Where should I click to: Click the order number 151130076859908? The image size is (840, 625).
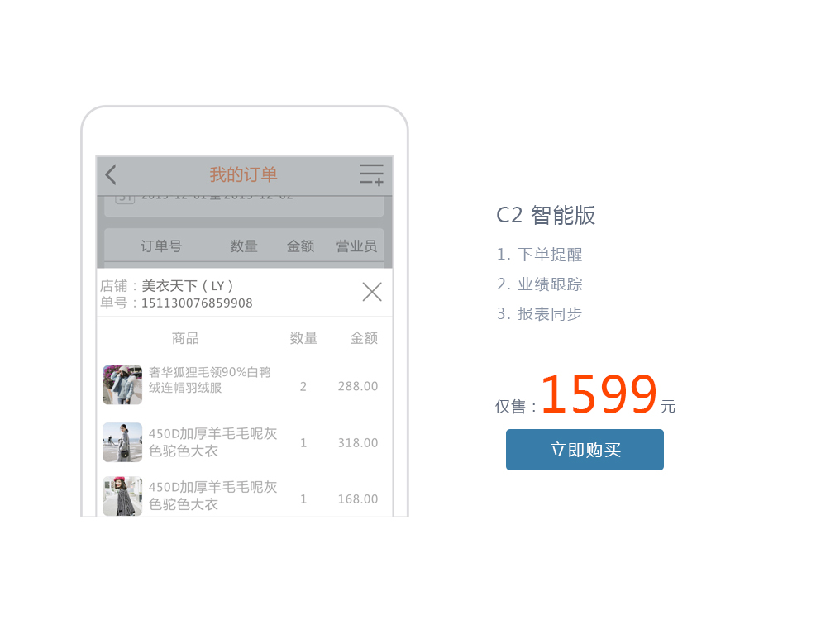coord(197,303)
